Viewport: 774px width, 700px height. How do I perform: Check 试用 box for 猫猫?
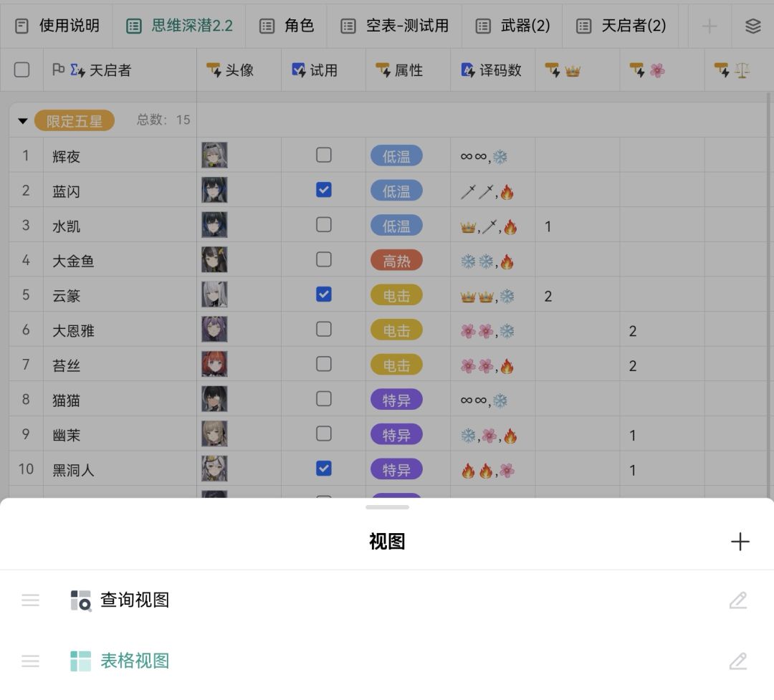[x=324, y=398]
